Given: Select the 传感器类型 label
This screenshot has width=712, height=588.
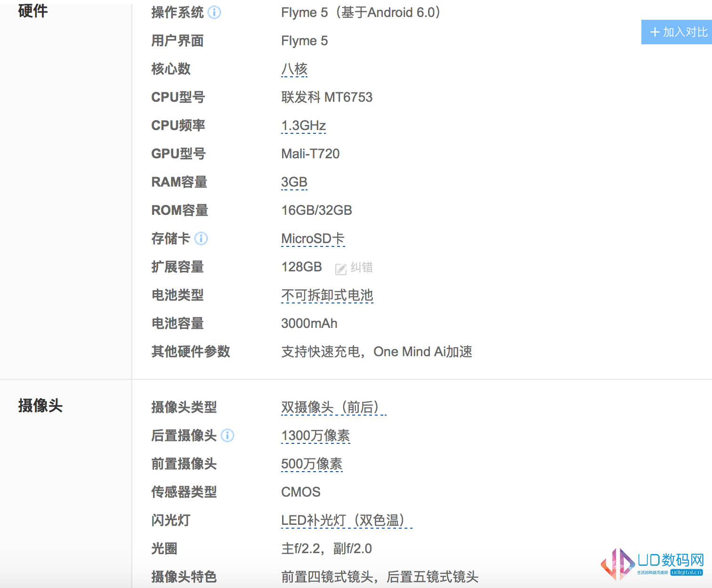Looking at the screenshot, I should (184, 492).
